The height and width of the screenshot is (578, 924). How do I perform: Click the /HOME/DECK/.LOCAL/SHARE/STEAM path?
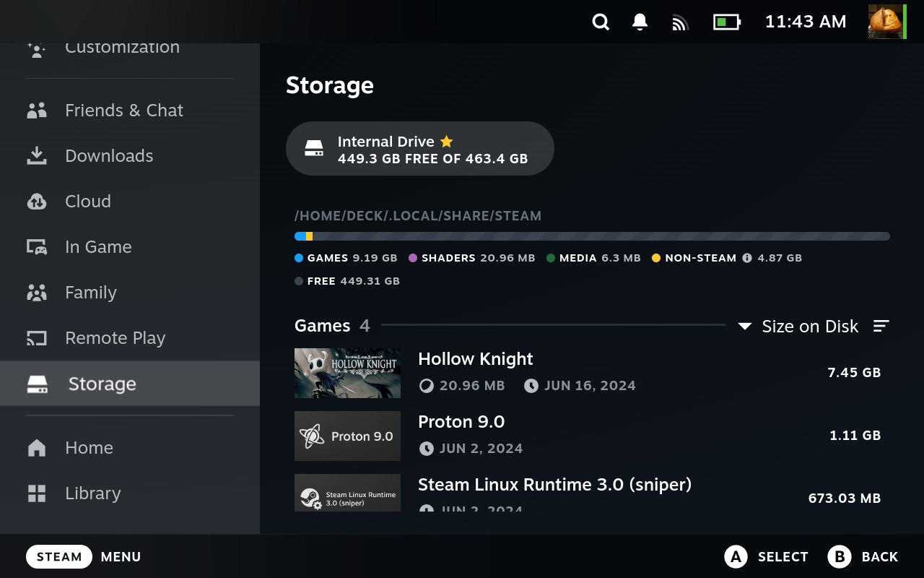click(418, 216)
